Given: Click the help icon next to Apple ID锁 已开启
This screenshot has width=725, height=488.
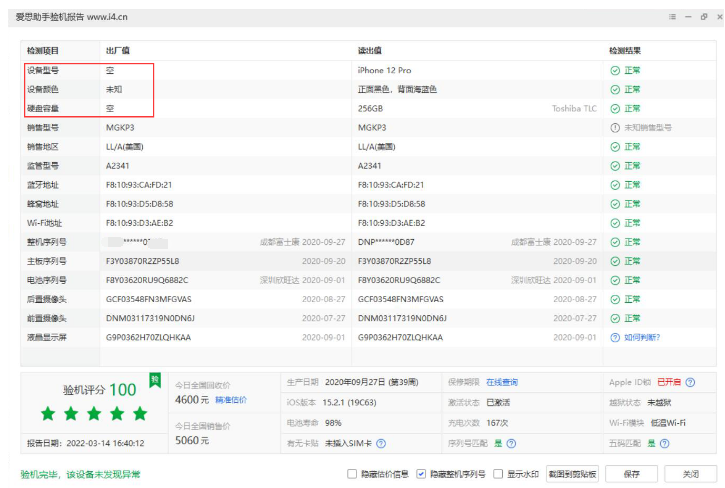Looking at the screenshot, I should (x=690, y=382).
